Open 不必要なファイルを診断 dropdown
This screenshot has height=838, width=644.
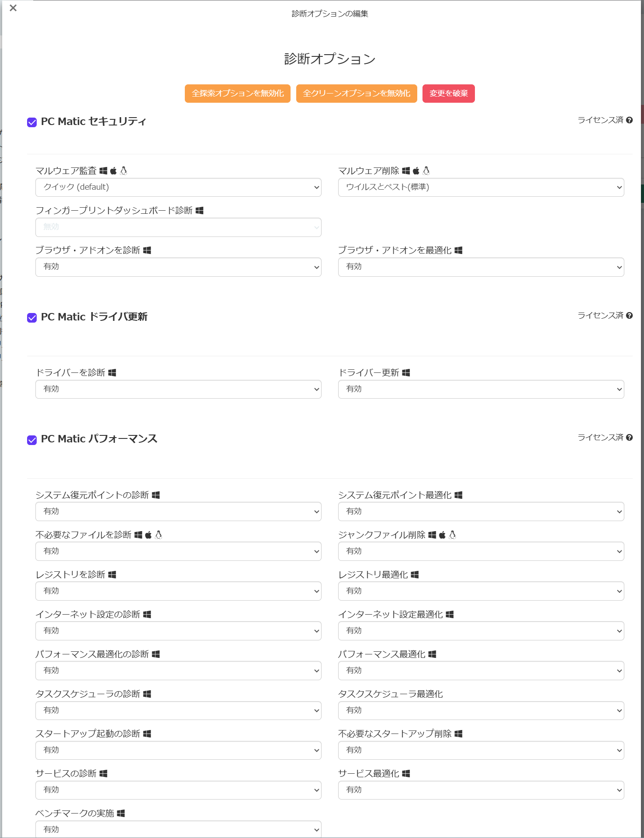pyautogui.click(x=178, y=551)
